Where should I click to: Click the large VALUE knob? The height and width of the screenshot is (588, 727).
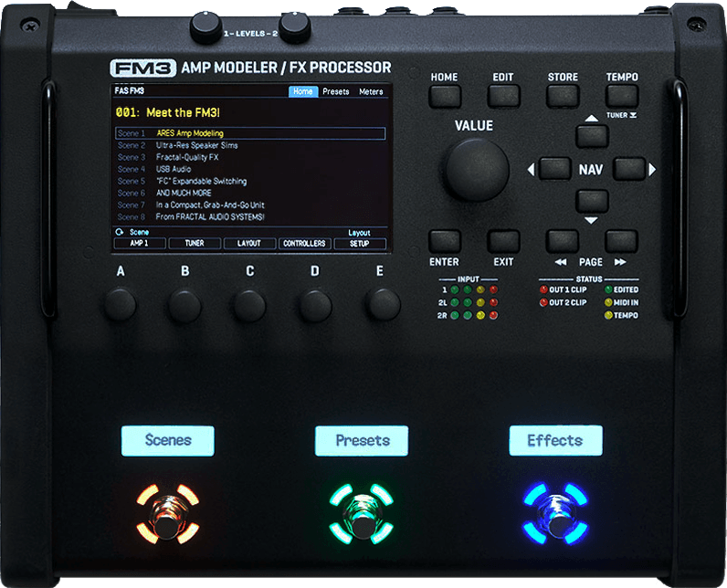[x=477, y=170]
